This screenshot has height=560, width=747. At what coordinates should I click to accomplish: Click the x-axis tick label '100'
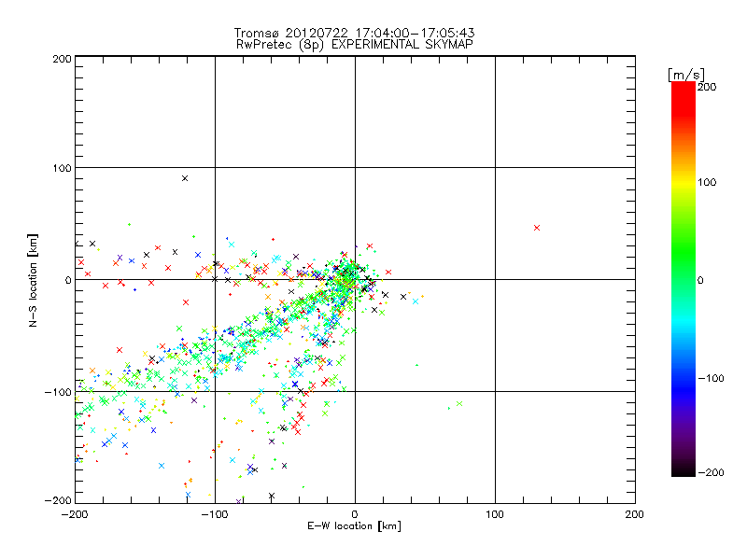495,514
